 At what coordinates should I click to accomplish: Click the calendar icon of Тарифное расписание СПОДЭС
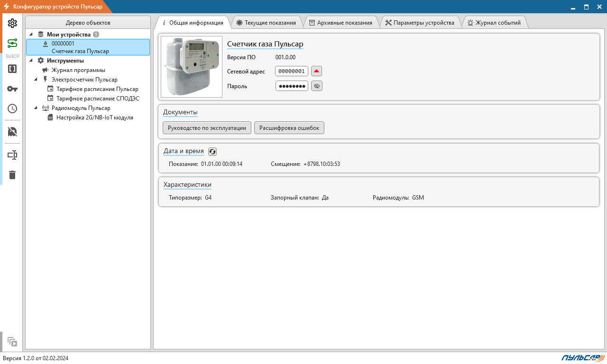(x=50, y=99)
